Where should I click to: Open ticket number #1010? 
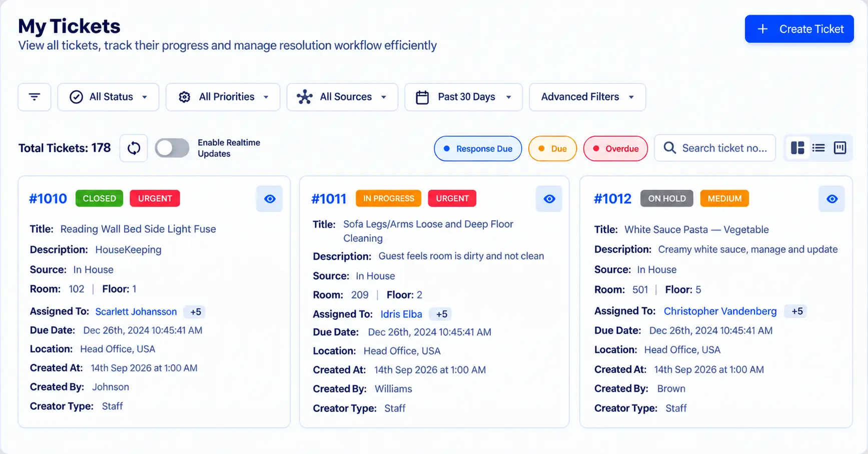(48, 199)
